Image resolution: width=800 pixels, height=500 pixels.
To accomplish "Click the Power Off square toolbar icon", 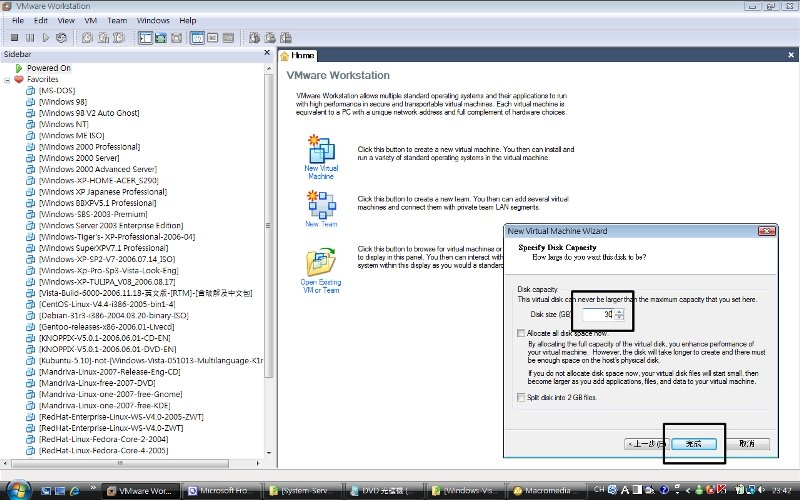I will 14,38.
